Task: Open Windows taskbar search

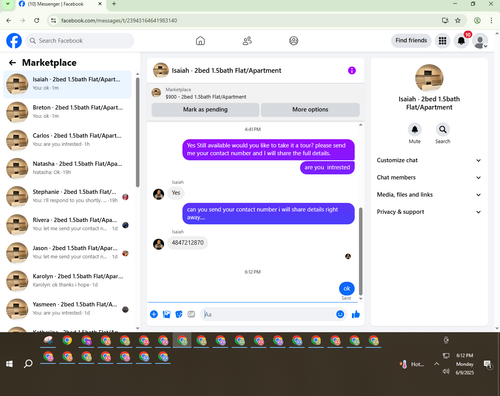Action: [x=28, y=364]
